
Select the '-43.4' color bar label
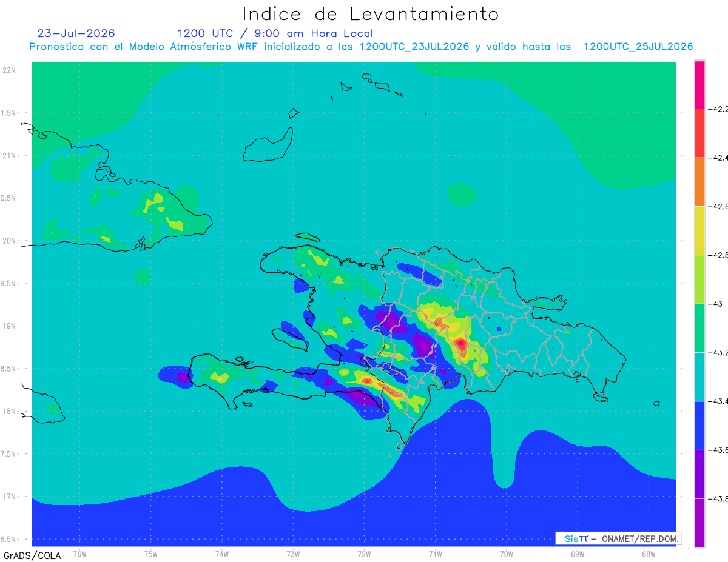[719, 401]
